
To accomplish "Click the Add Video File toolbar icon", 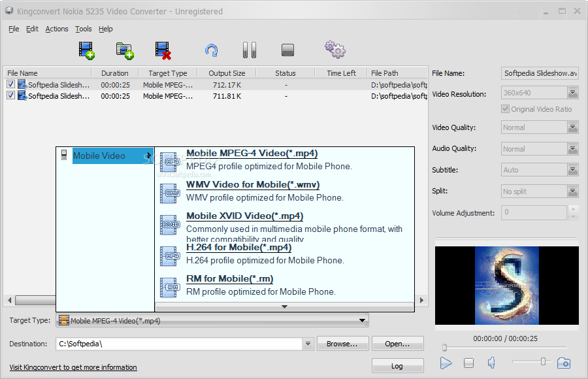I will click(x=86, y=50).
